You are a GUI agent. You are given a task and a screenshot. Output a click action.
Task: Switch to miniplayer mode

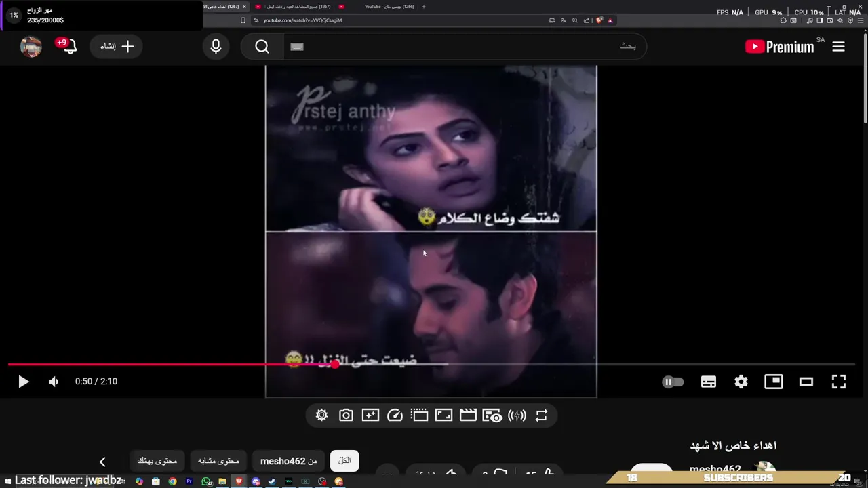pyautogui.click(x=774, y=382)
